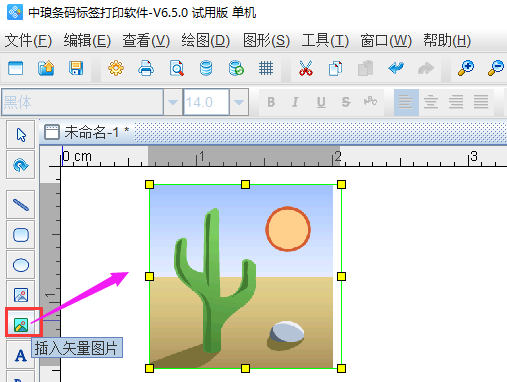Open the 图形(S) menu
The width and height of the screenshot is (507, 382).
[266, 41]
